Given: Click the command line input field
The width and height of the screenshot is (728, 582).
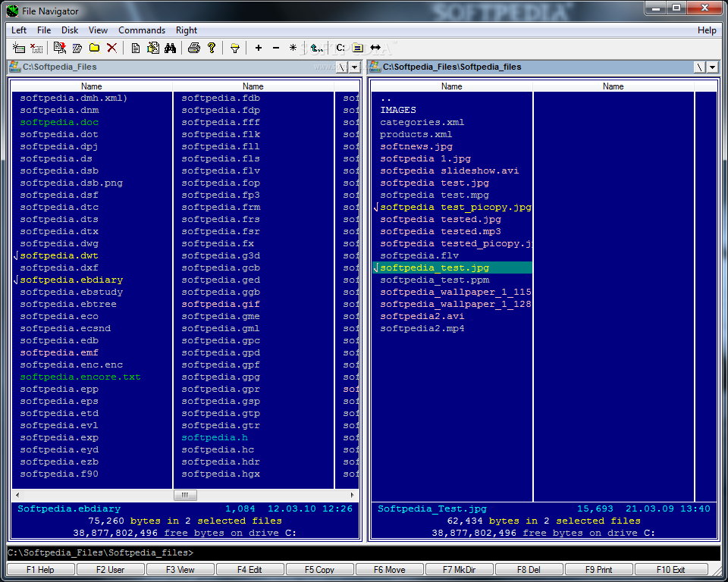Looking at the screenshot, I should pos(364,552).
